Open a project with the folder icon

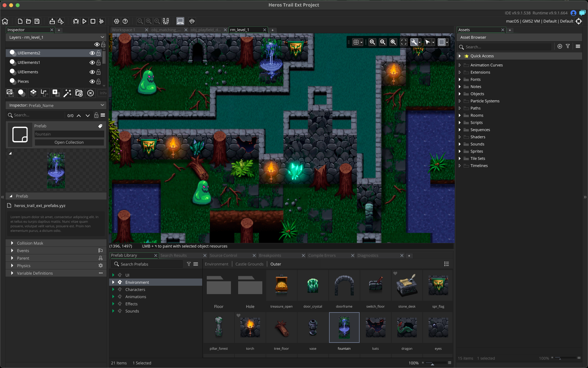[28, 21]
